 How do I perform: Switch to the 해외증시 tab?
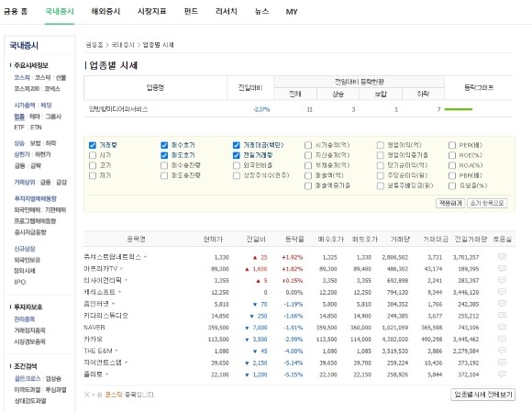[x=105, y=12]
